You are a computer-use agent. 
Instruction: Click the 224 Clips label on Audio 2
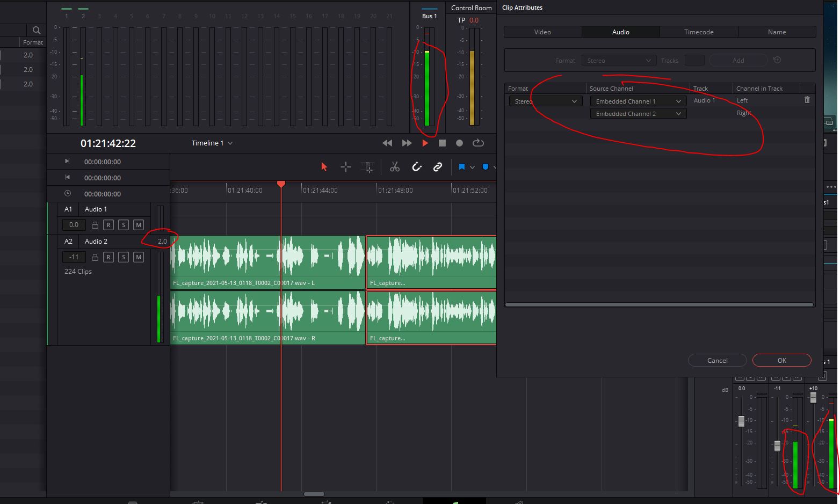click(x=78, y=272)
